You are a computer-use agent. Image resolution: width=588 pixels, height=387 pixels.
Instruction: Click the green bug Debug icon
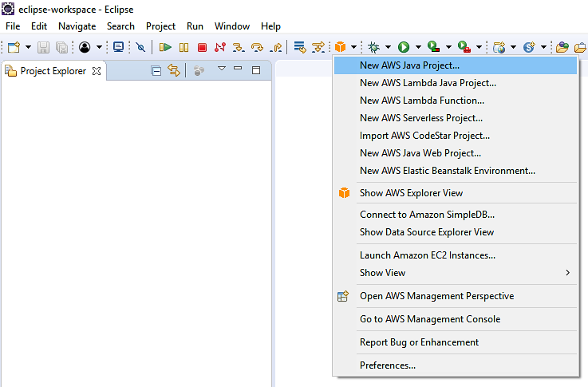click(373, 47)
